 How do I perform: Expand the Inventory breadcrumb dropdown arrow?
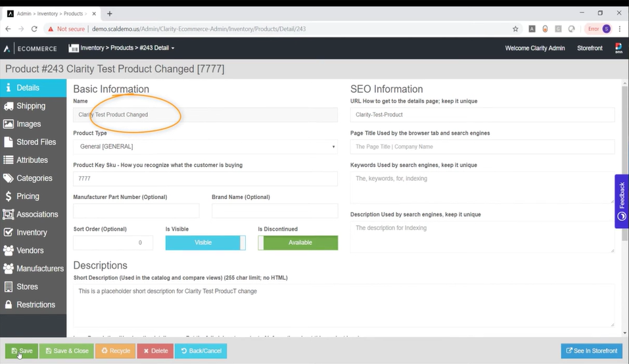pyautogui.click(x=173, y=48)
